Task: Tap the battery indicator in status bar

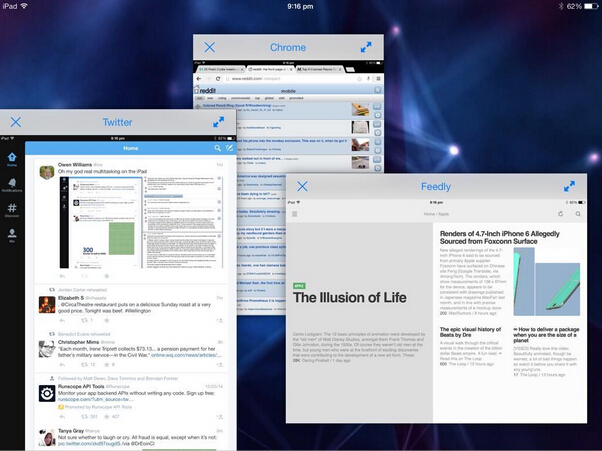Action: tap(590, 6)
